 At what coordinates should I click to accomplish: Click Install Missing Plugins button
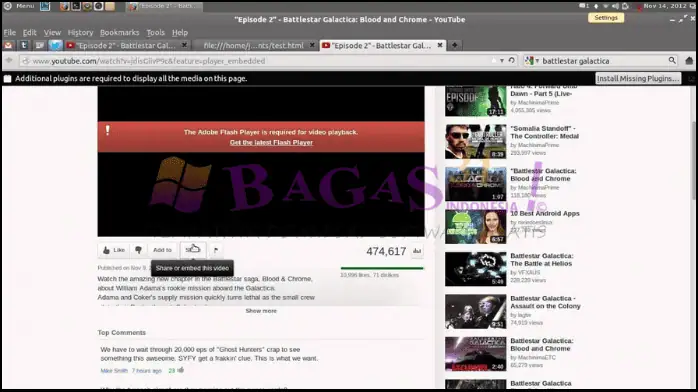[x=638, y=78]
